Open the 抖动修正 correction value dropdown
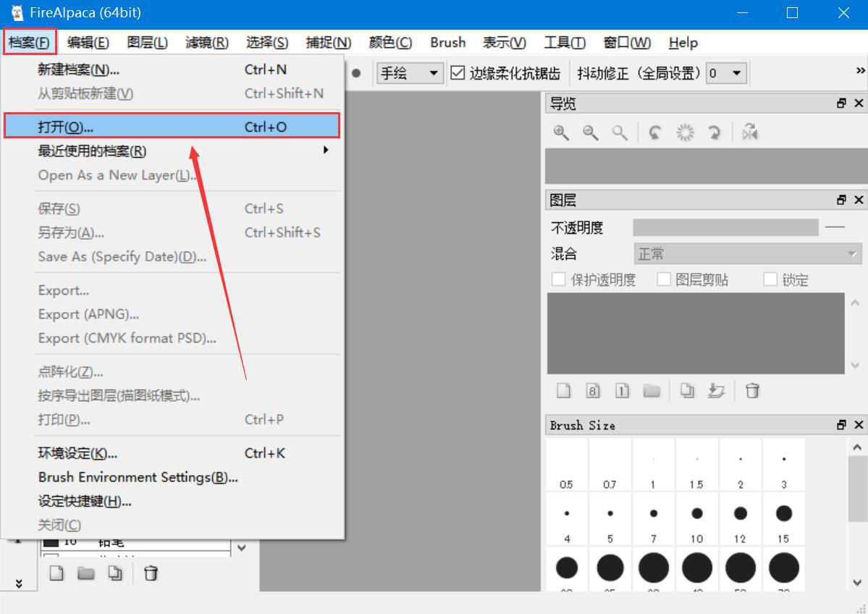Image resolution: width=868 pixels, height=614 pixels. point(726,73)
